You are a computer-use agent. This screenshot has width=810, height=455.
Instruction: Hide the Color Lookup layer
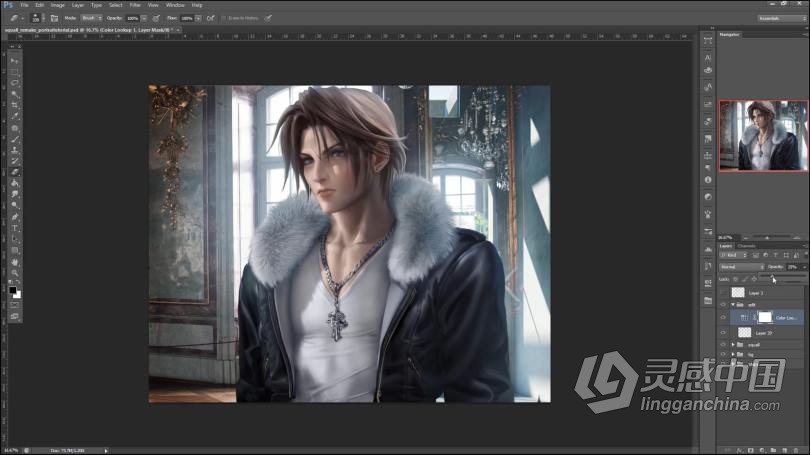click(723, 318)
